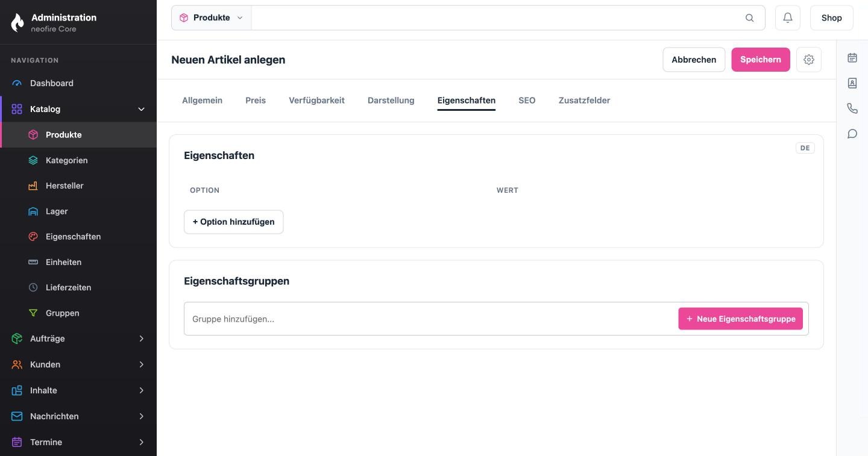Open the Shop button
This screenshot has width=868, height=456.
pyautogui.click(x=831, y=18)
